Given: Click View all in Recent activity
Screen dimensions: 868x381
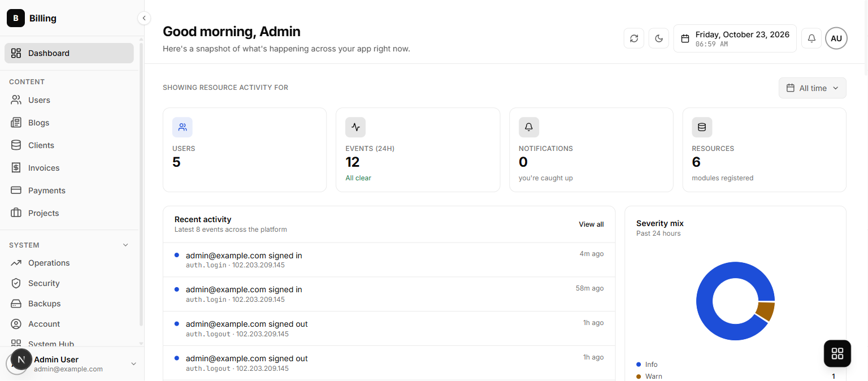Looking at the screenshot, I should coord(591,224).
